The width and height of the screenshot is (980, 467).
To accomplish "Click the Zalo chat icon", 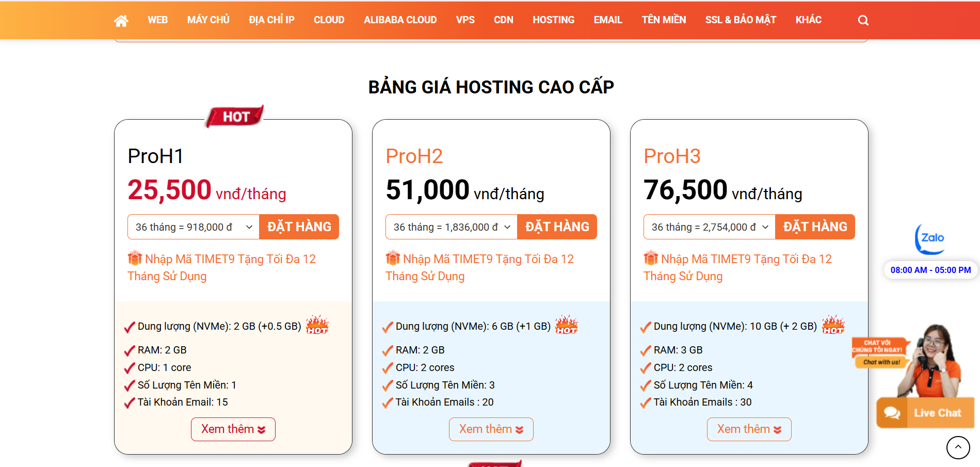I will 930,238.
